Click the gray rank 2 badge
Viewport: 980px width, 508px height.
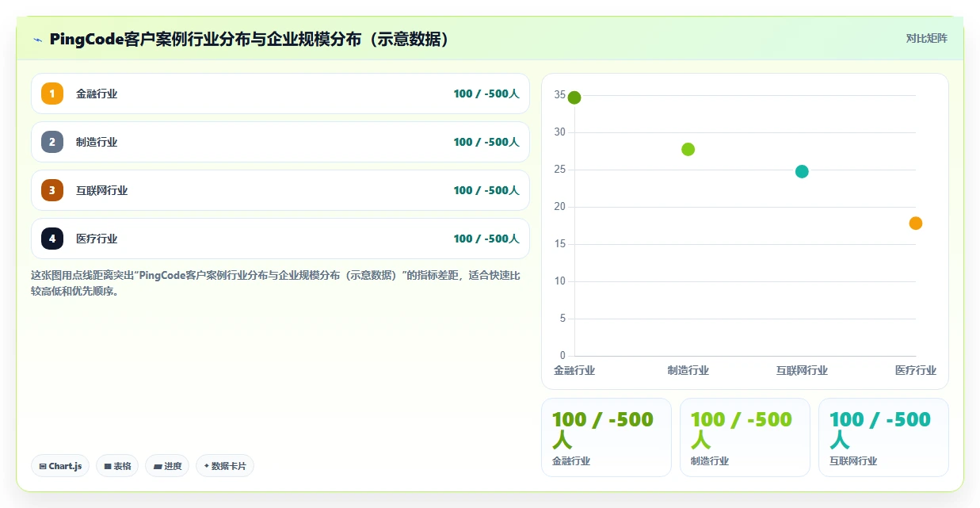click(52, 142)
